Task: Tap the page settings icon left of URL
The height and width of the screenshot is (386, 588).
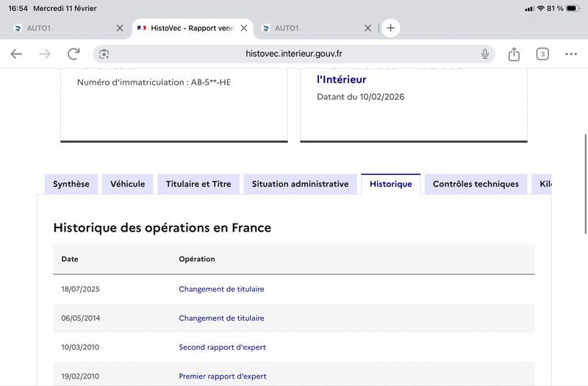Action: click(x=104, y=54)
